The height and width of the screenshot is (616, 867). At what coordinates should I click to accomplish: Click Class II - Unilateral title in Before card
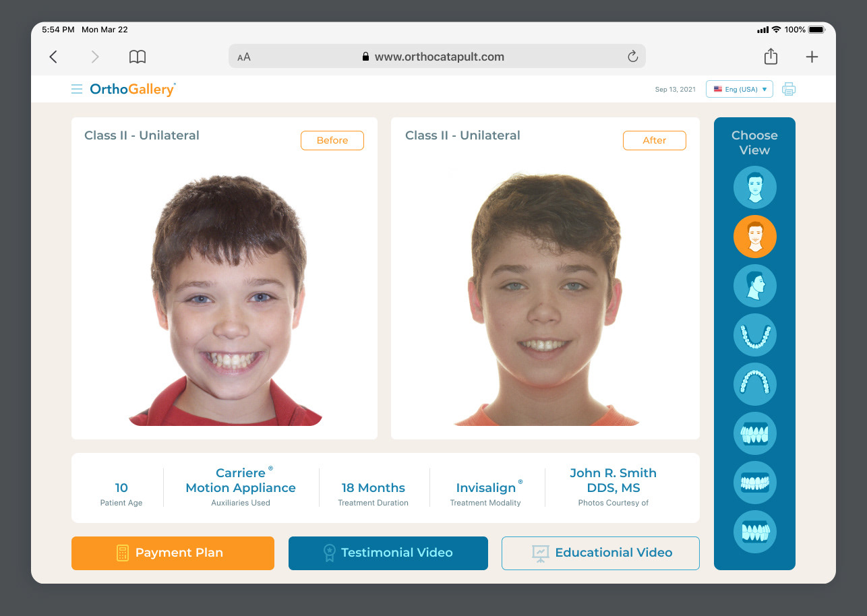pos(142,135)
